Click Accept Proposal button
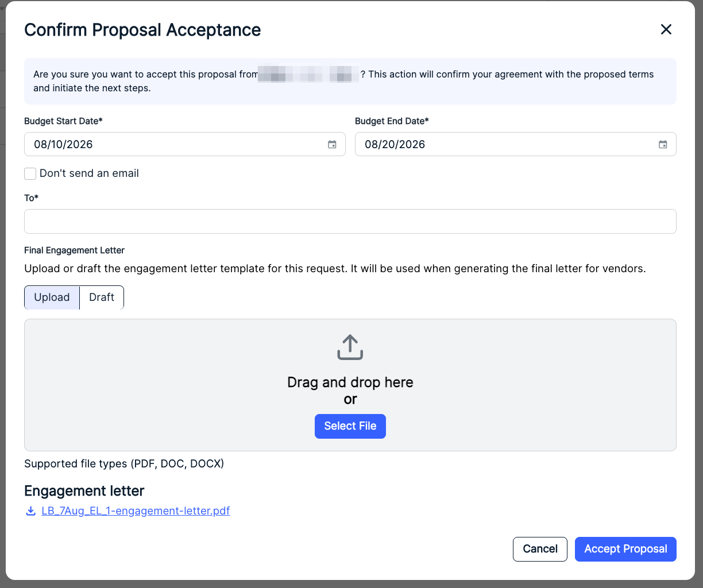Image resolution: width=703 pixels, height=588 pixels. tap(625, 549)
